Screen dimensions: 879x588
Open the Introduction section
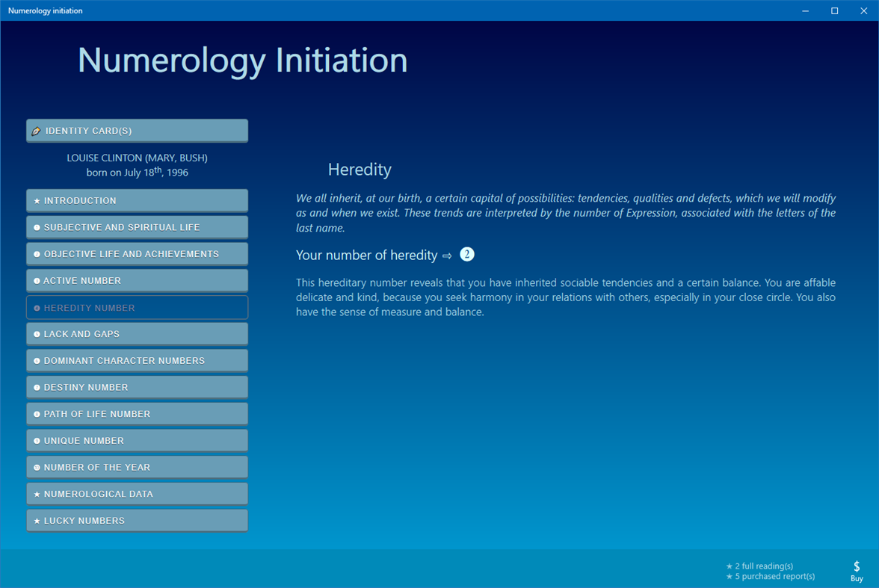pos(137,200)
